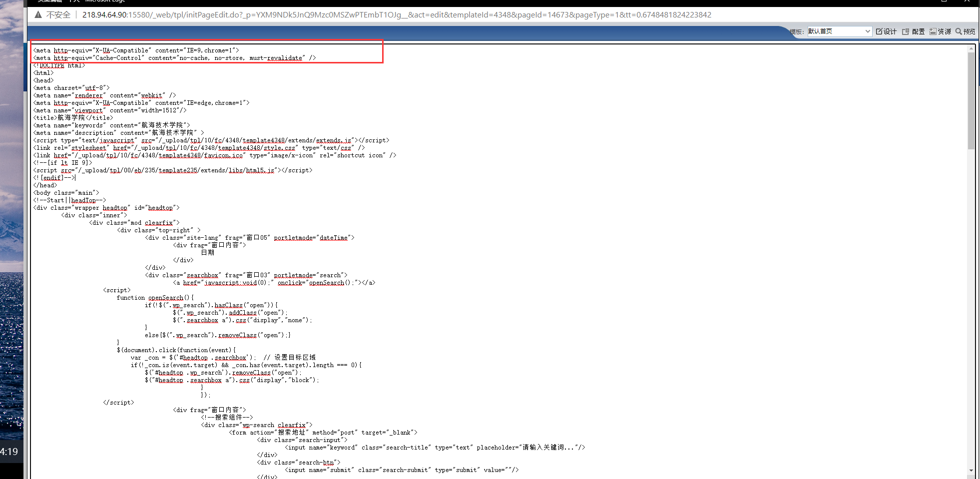Click the <!DOCTYPE html> line

pos(59,65)
